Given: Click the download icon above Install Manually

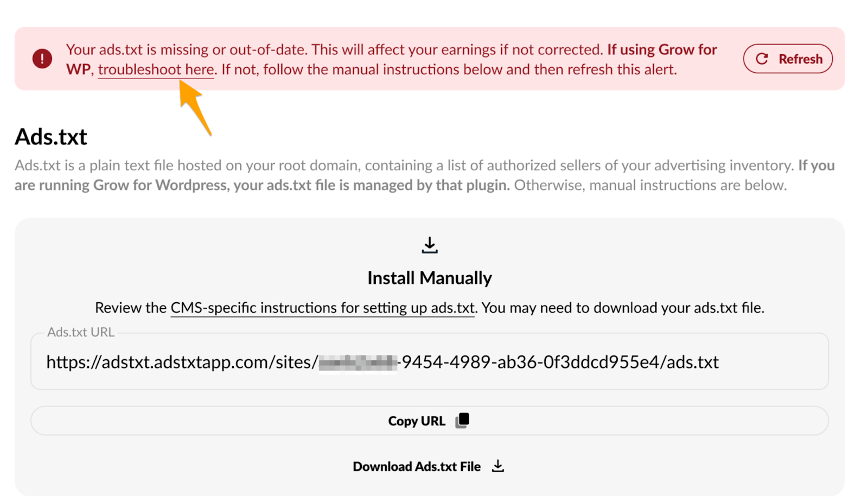Looking at the screenshot, I should pyautogui.click(x=429, y=245).
